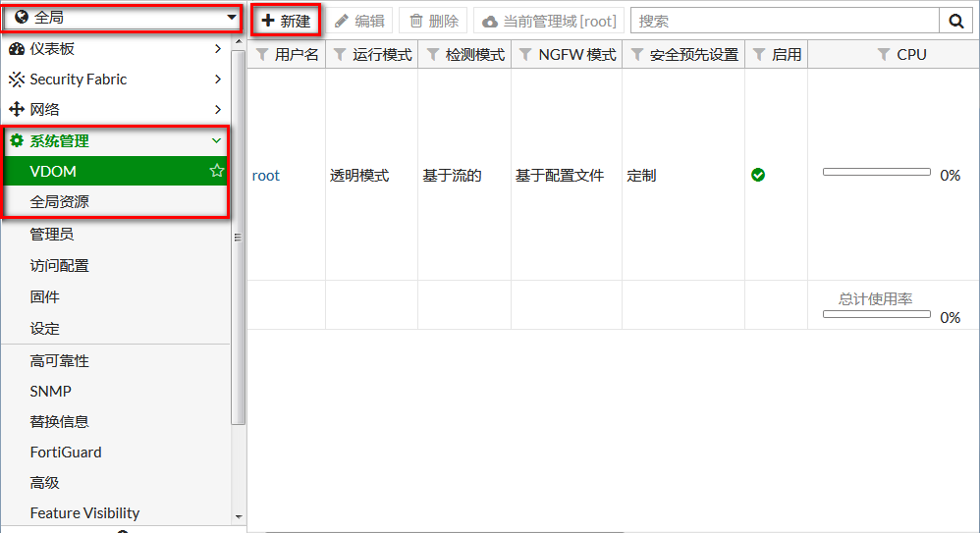Click the filter icon on 用户名 column
980x533 pixels.
262,55
